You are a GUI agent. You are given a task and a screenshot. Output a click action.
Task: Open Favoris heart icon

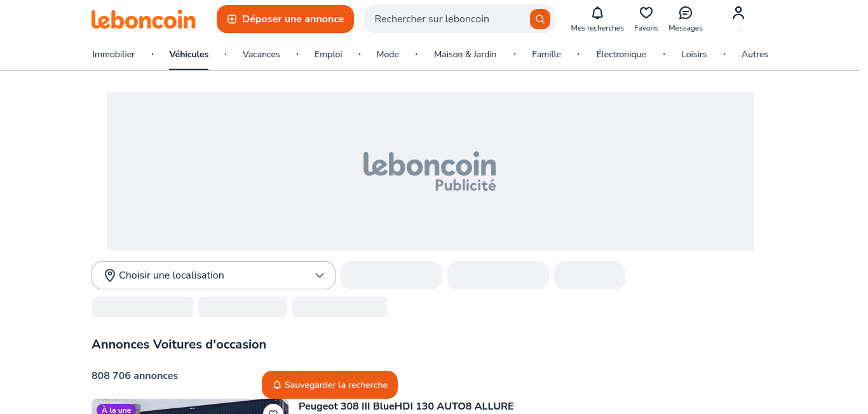click(646, 13)
